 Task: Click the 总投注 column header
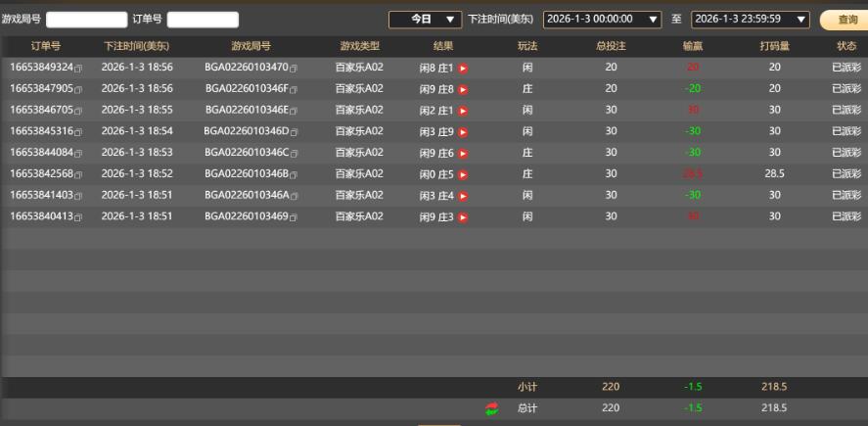pos(611,47)
